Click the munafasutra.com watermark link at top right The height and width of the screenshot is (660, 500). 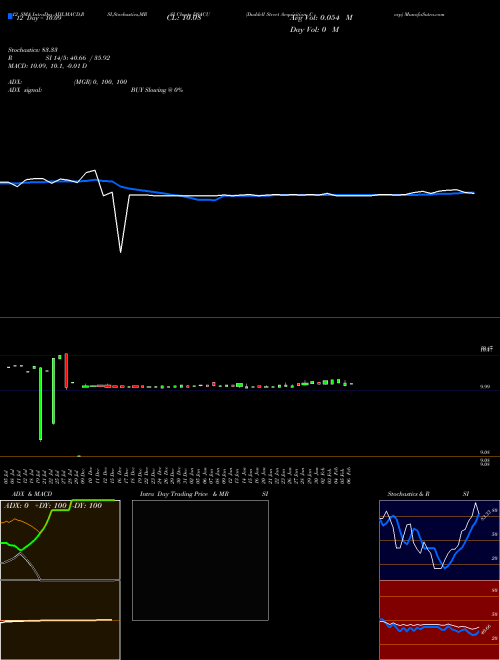pos(424,14)
